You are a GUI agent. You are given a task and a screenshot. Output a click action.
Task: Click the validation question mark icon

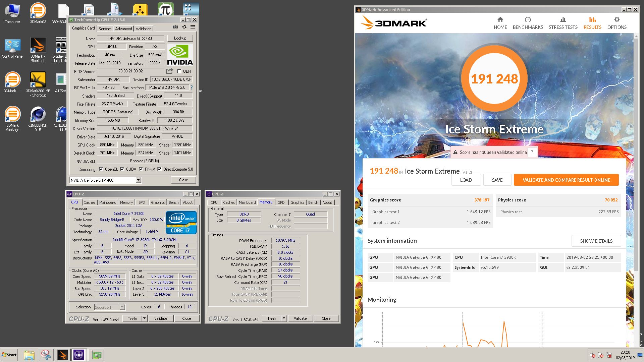pos(532,152)
